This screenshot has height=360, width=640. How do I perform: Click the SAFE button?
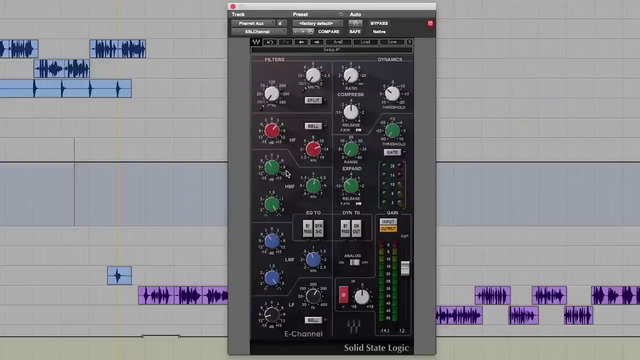click(x=355, y=31)
